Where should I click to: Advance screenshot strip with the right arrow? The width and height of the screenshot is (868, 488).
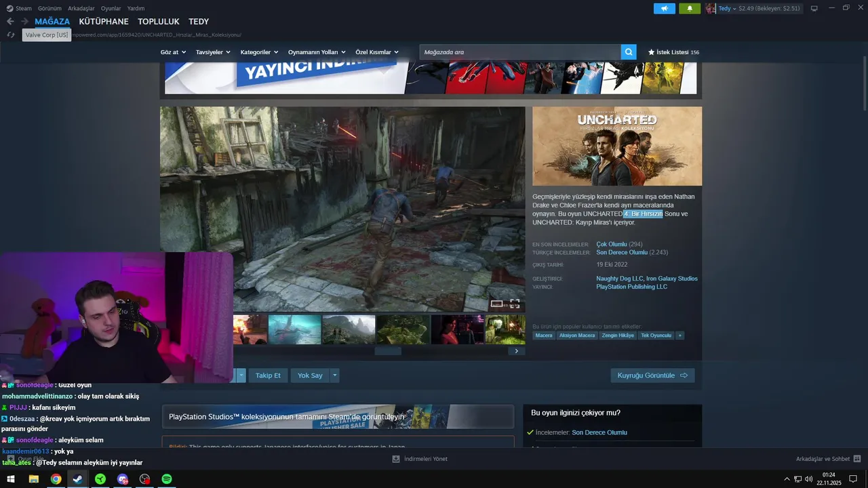pos(516,351)
